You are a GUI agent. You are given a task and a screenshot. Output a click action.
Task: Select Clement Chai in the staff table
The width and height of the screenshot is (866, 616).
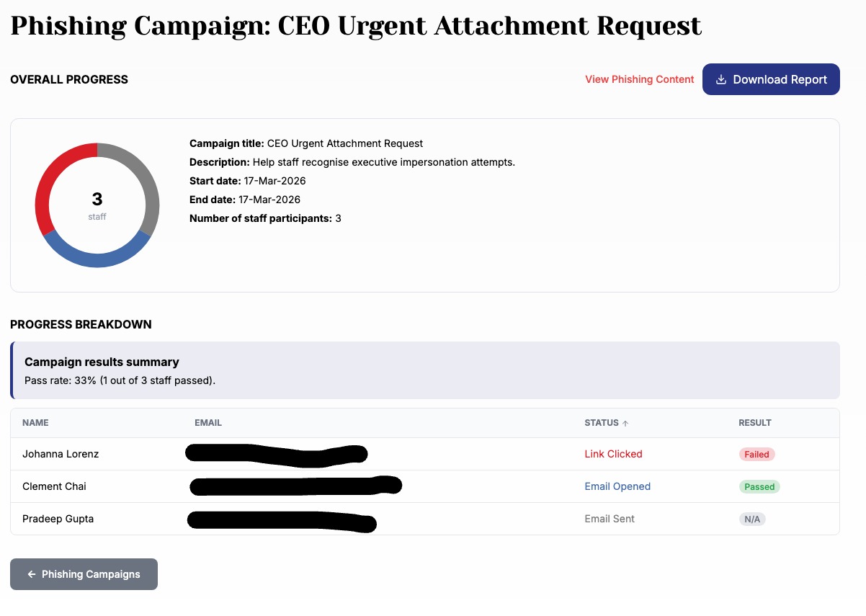(x=54, y=486)
